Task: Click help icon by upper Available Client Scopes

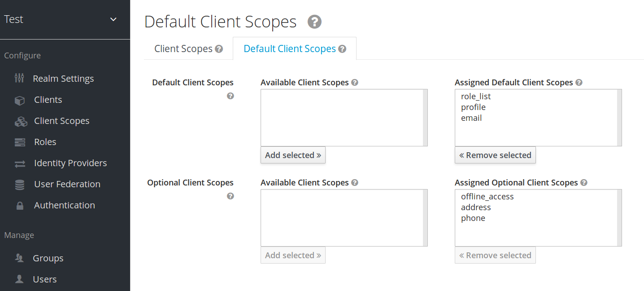Action: [355, 83]
